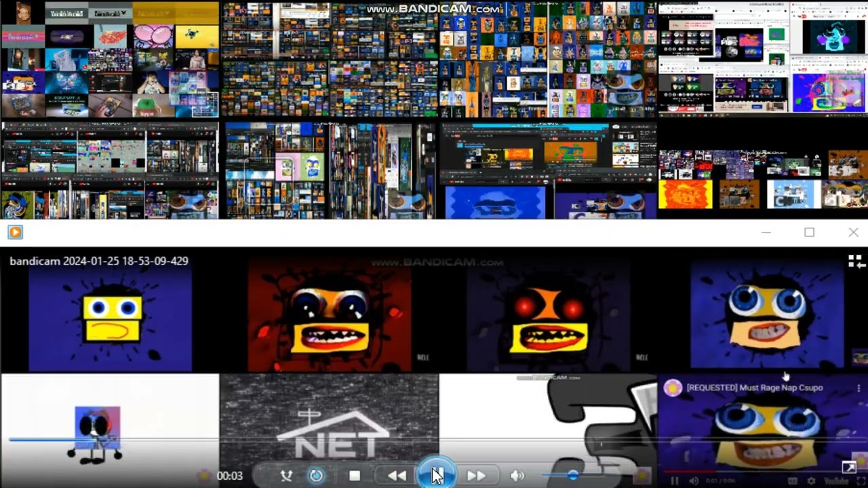
Task: Click the previous (rewind) button
Action: [397, 476]
